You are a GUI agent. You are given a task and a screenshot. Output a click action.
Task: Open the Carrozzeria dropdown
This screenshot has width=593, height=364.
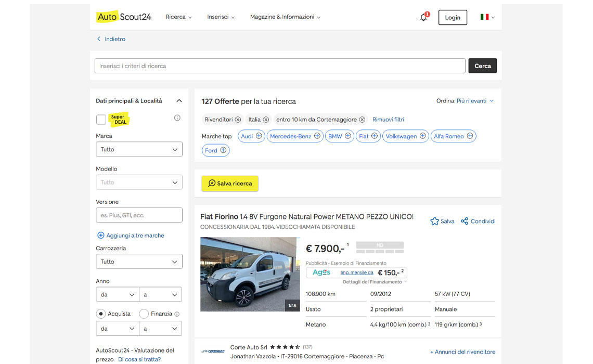139,262
